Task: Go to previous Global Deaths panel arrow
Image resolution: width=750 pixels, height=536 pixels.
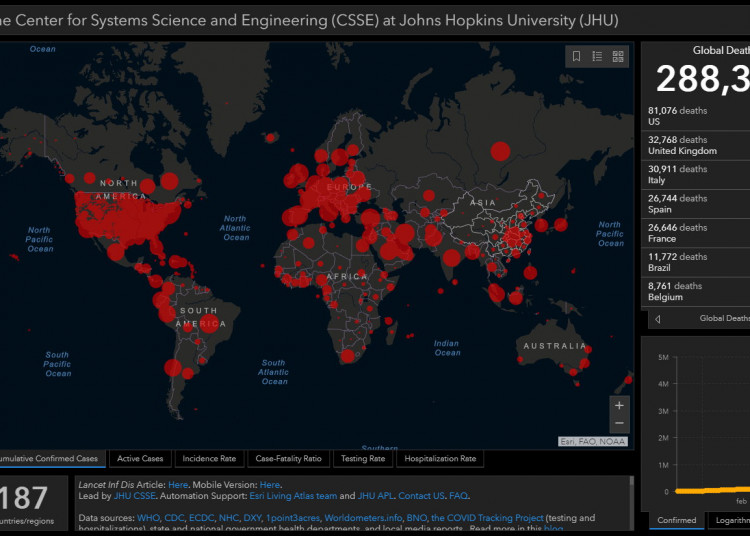Action: (x=657, y=319)
